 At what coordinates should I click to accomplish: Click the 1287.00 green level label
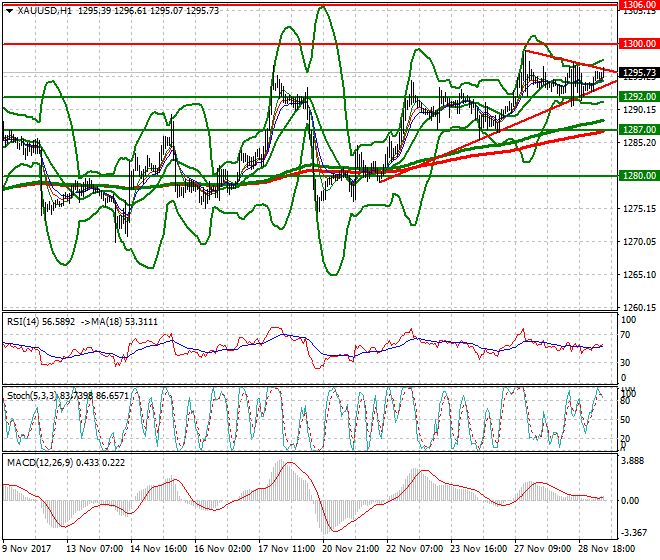639,130
